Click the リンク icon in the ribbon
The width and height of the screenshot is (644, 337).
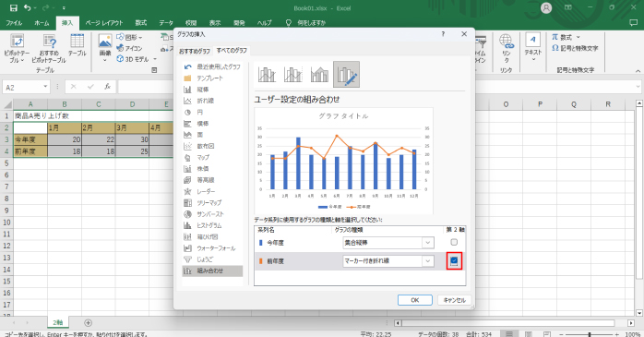coord(506,47)
